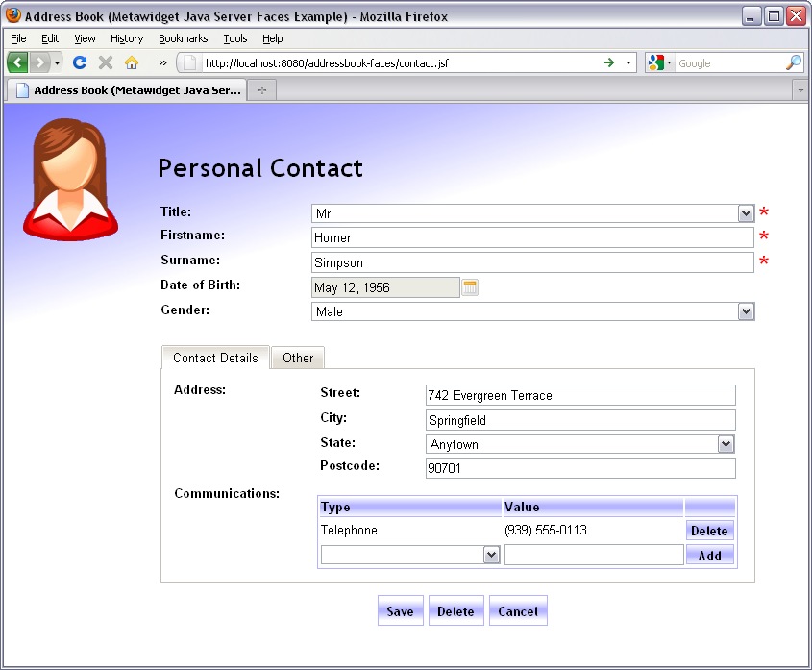This screenshot has width=812, height=670.
Task: Expand the State selection list
Action: [726, 444]
